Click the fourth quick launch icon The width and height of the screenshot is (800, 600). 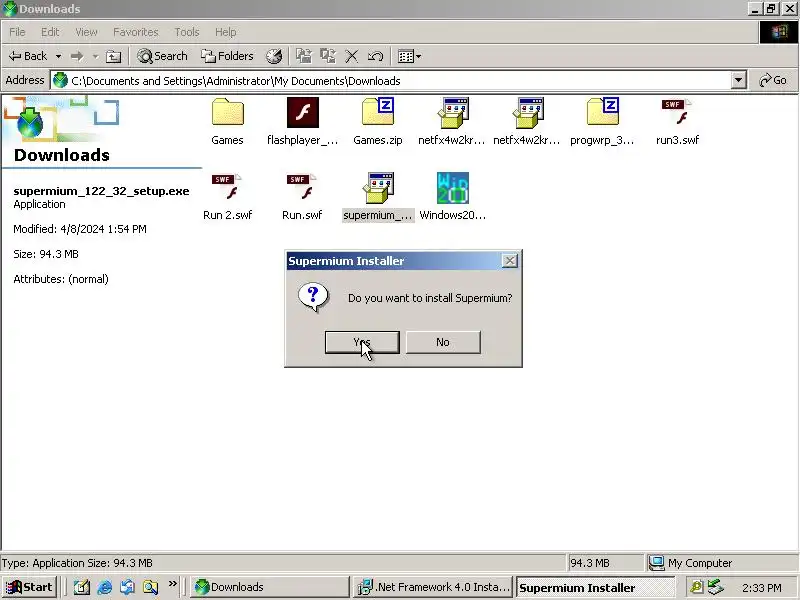[x=151, y=587]
